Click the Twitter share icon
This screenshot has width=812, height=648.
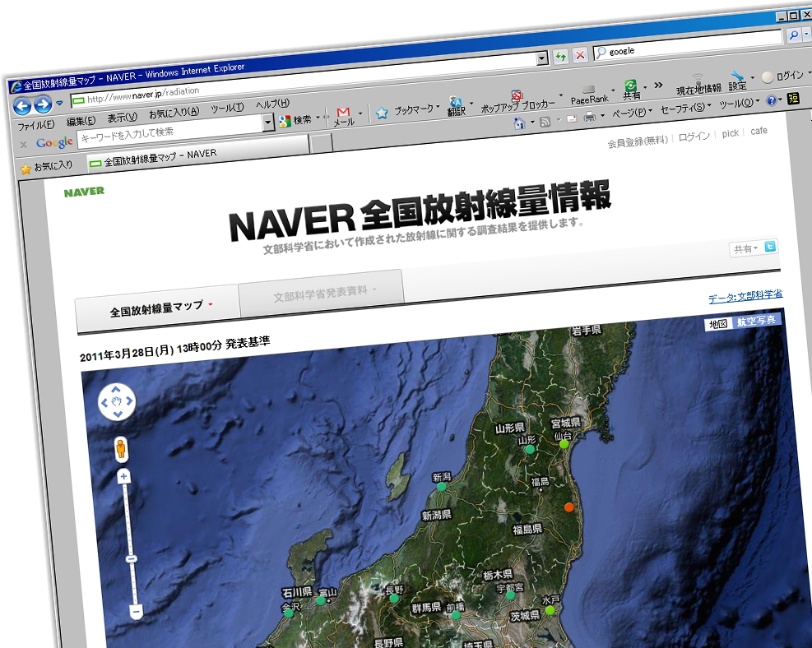pos(770,247)
